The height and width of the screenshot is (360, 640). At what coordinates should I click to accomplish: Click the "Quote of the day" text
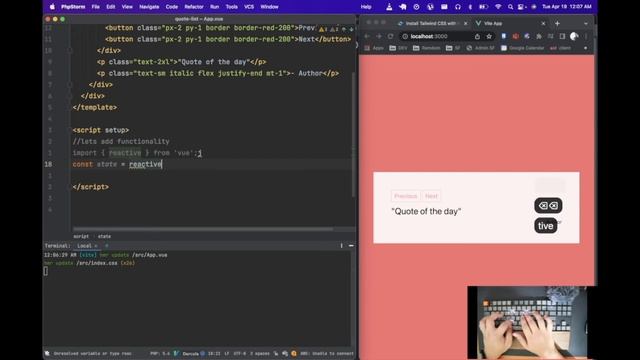coord(426,211)
